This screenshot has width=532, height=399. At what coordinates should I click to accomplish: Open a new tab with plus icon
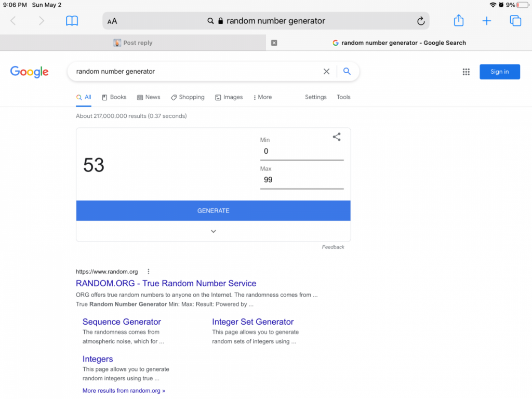pos(486,21)
